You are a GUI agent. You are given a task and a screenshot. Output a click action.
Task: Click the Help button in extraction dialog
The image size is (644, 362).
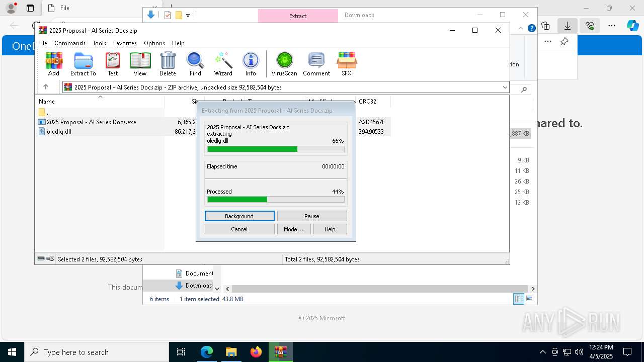(x=330, y=229)
